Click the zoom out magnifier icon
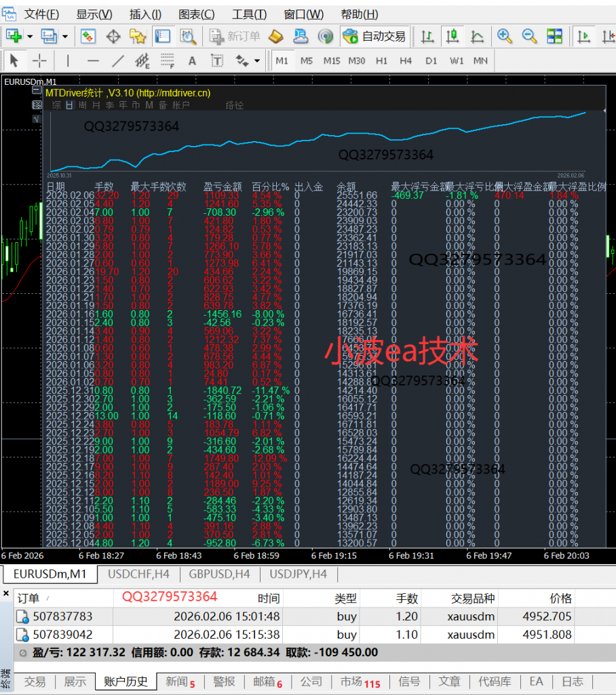The height and width of the screenshot is (695, 616). (529, 36)
